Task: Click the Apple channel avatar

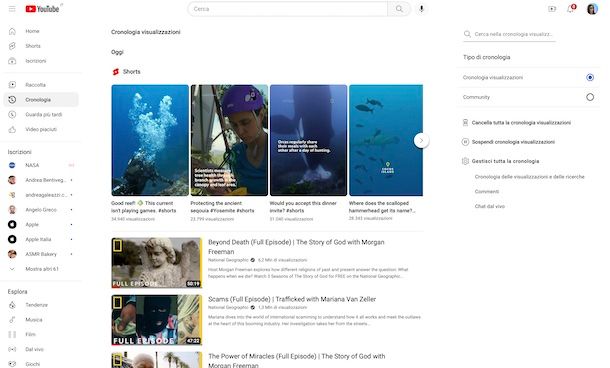Action: (12, 224)
